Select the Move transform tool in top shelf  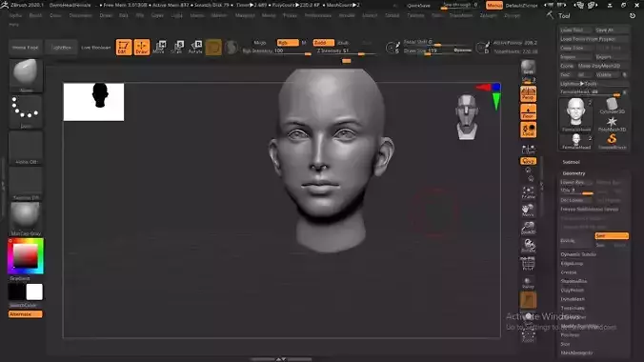point(159,48)
